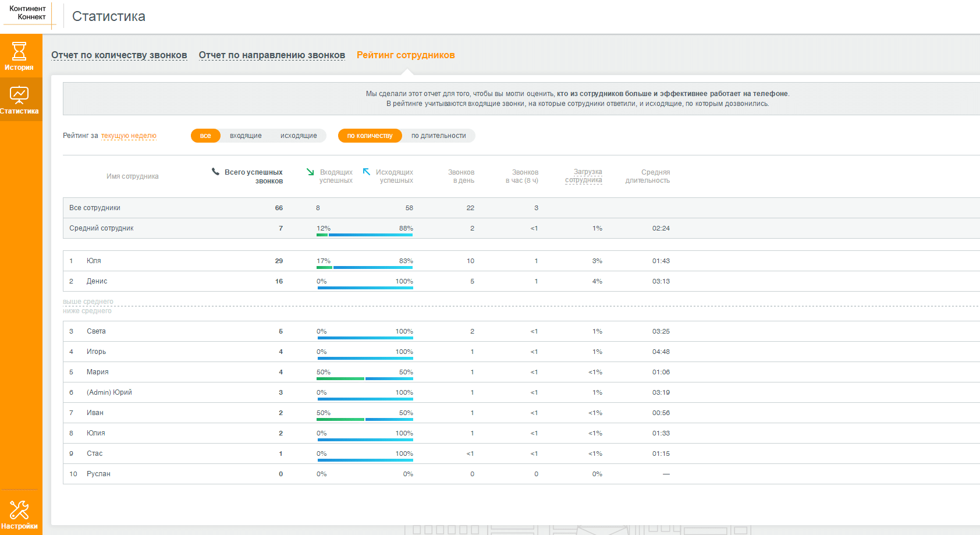Click the Статистика page title
Image resolution: width=980 pixels, height=535 pixels.
pos(109,16)
